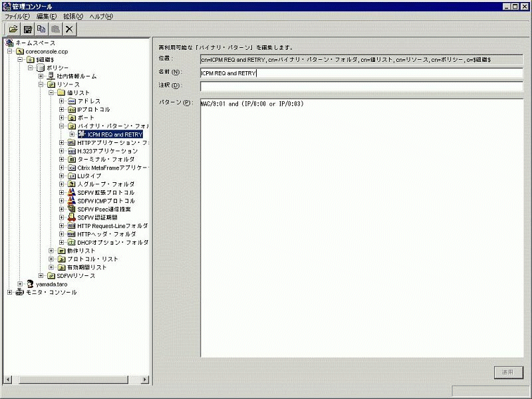Expand the 動作リスト node
This screenshot has height=399, width=532.
[52, 251]
